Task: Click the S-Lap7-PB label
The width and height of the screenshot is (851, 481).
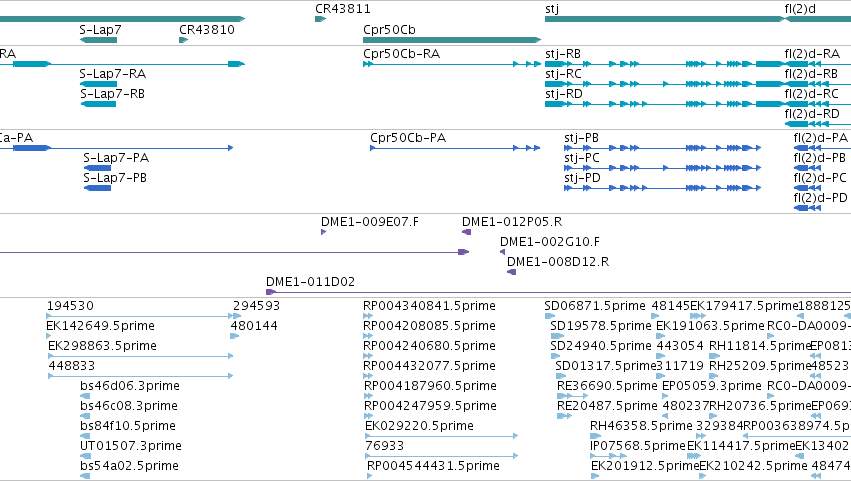Action: tap(115, 178)
